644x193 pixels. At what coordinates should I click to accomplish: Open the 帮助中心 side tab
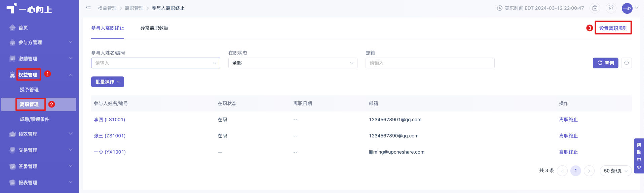coord(639,156)
